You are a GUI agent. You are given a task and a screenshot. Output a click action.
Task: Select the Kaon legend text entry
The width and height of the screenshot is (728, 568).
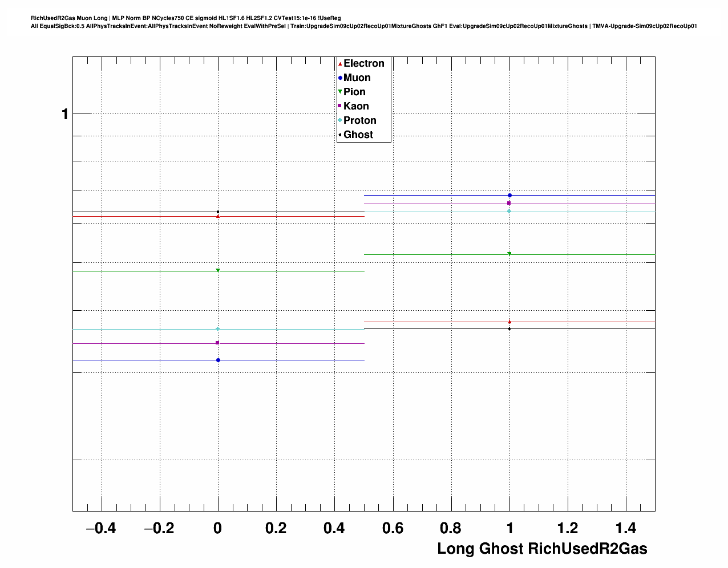356,106
